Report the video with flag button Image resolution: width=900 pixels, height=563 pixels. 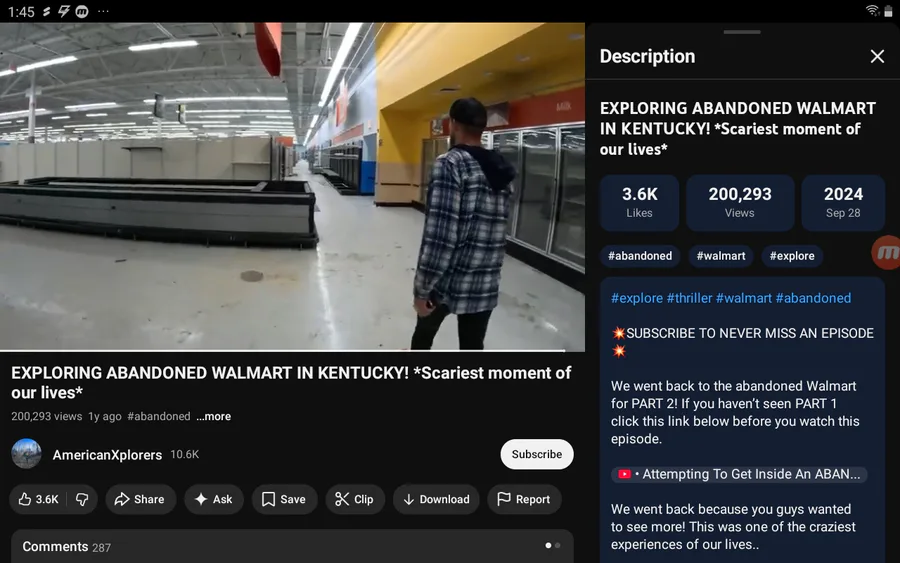pyautogui.click(x=524, y=499)
